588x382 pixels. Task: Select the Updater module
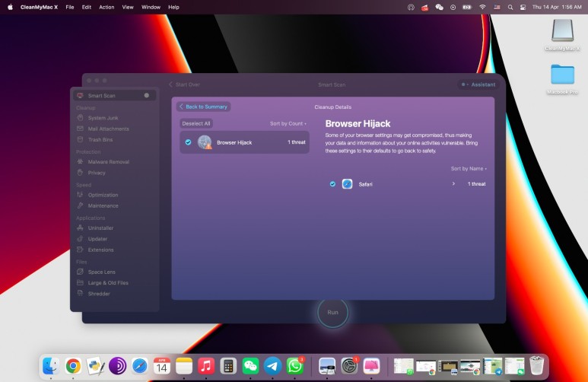point(97,239)
